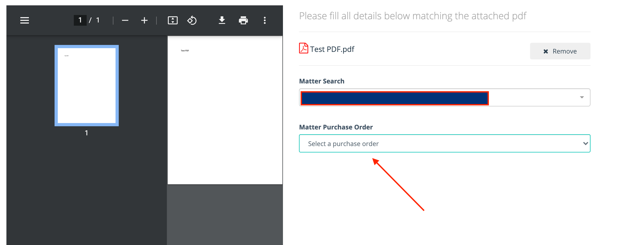
Task: Zoom out using the minus icon
Action: click(x=125, y=20)
